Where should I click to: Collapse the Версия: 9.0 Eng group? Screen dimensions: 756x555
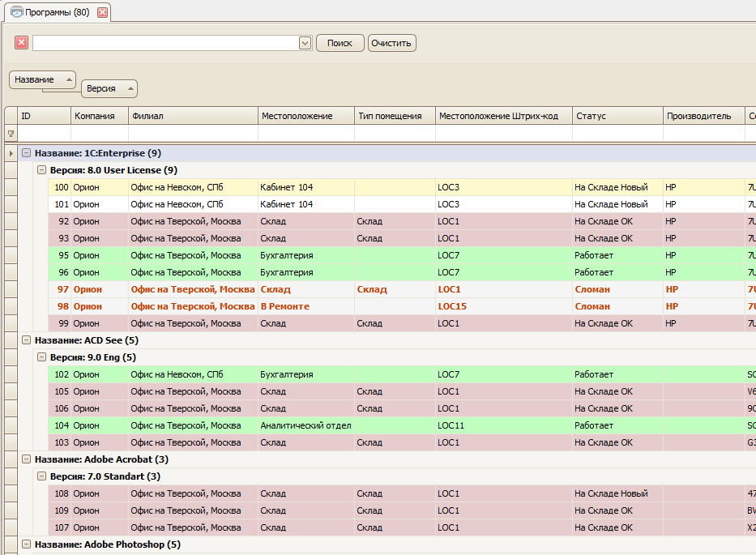(42, 356)
